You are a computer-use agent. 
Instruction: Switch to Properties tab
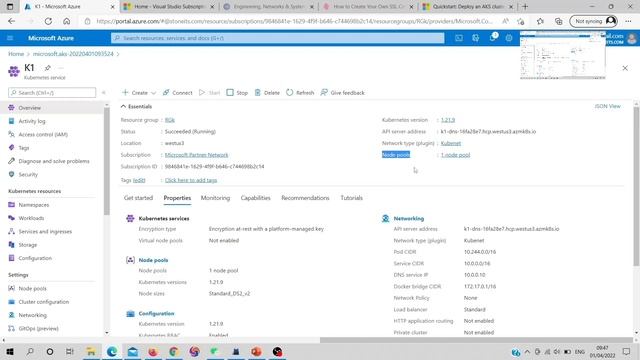177,198
